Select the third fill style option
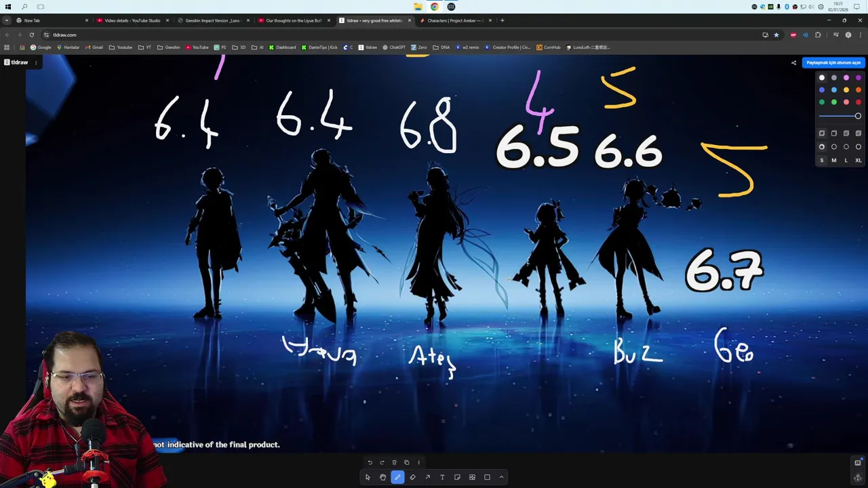Screen dimensions: 868x488 tap(846, 134)
